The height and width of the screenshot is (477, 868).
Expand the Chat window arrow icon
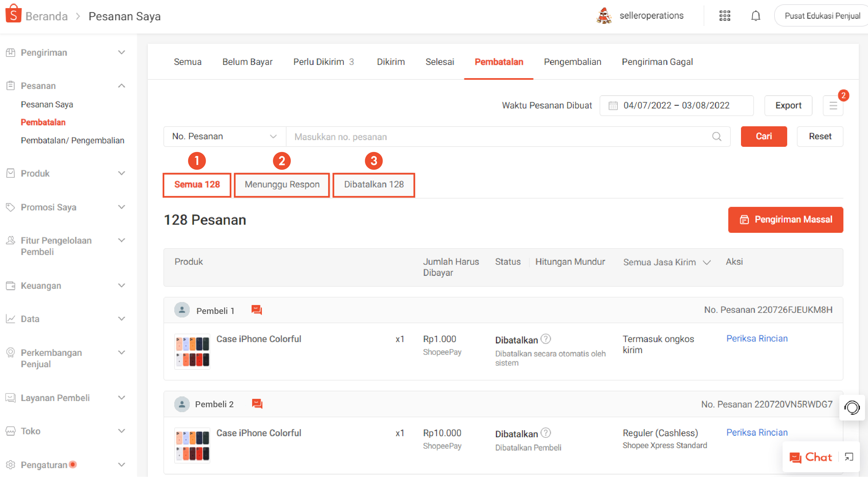pos(849,457)
